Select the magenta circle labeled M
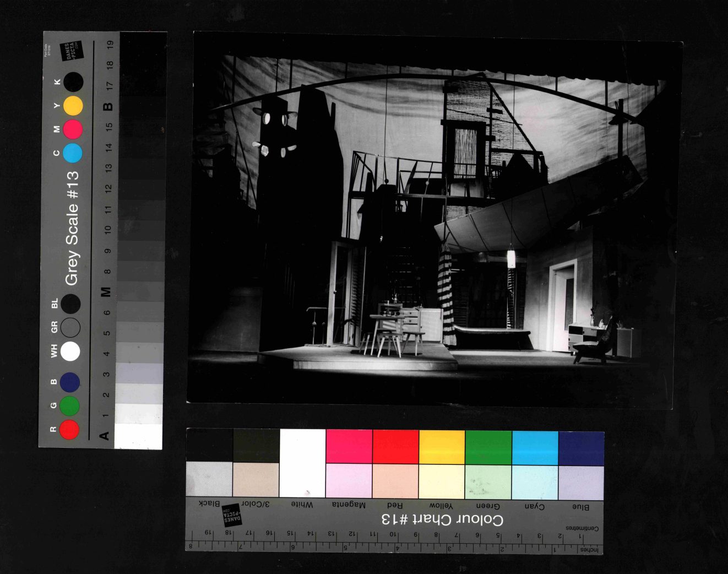Screen dimensions: 728x574 [73, 129]
